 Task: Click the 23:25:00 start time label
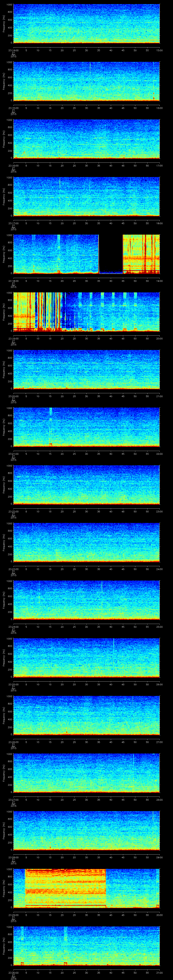pos(13,684)
